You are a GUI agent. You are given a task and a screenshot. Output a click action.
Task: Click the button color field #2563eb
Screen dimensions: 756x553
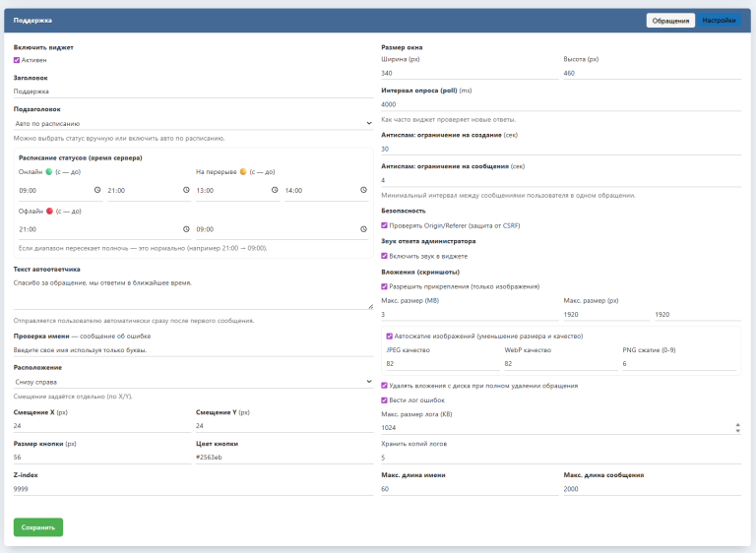pyautogui.click(x=283, y=458)
